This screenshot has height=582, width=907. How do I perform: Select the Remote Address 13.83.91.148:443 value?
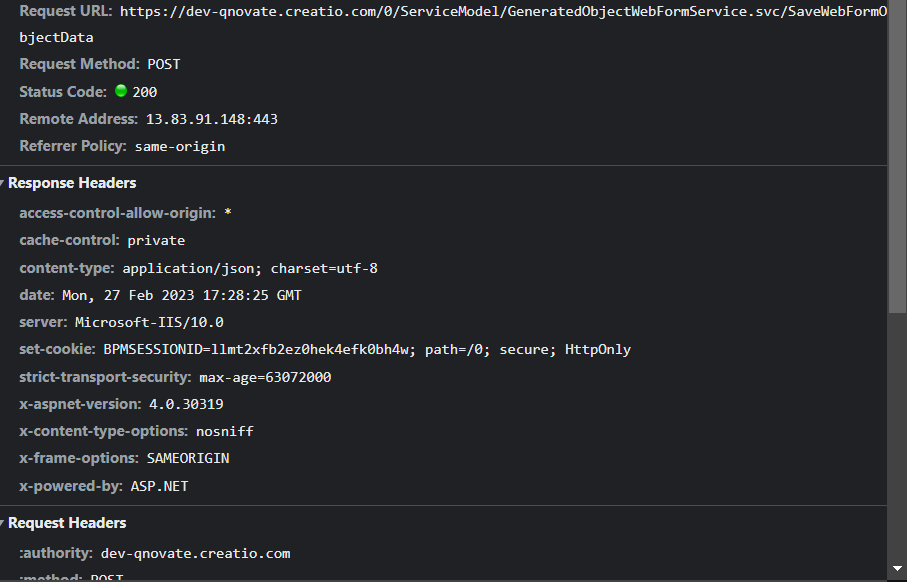click(x=212, y=119)
